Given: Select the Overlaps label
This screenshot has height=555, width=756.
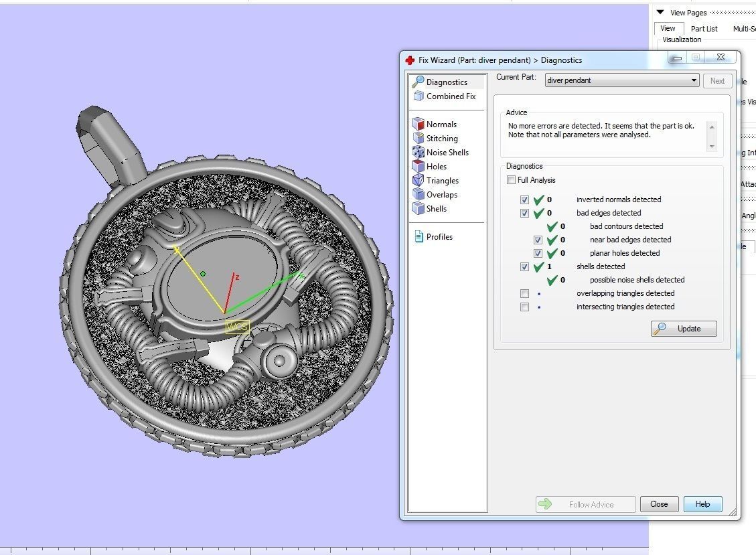Looking at the screenshot, I should pyautogui.click(x=442, y=195).
